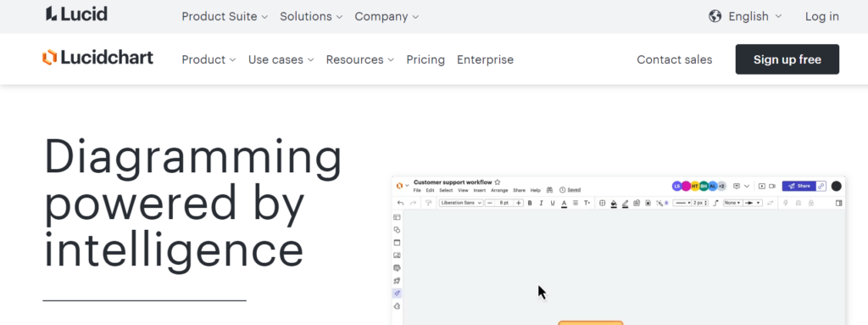This screenshot has height=325, width=868.
Task: Open the Edit menu in editor
Action: tap(430, 190)
